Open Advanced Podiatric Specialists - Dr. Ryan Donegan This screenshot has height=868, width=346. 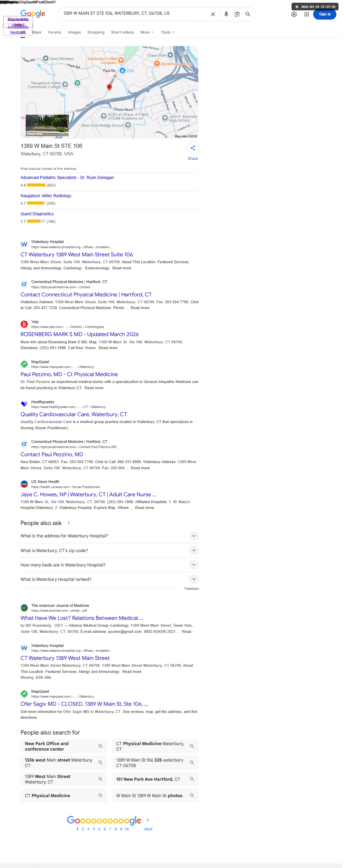(x=67, y=178)
